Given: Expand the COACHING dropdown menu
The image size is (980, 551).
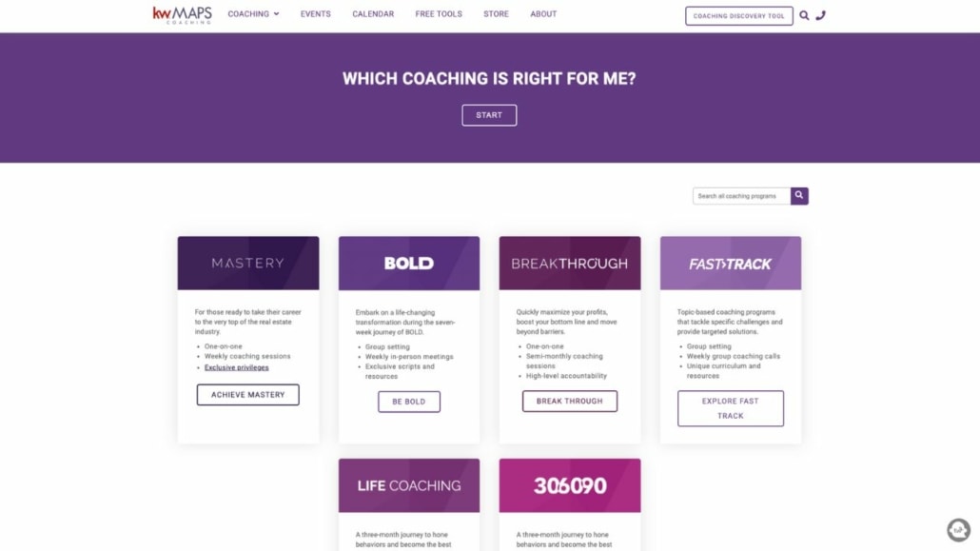Looking at the screenshot, I should 252,13.
